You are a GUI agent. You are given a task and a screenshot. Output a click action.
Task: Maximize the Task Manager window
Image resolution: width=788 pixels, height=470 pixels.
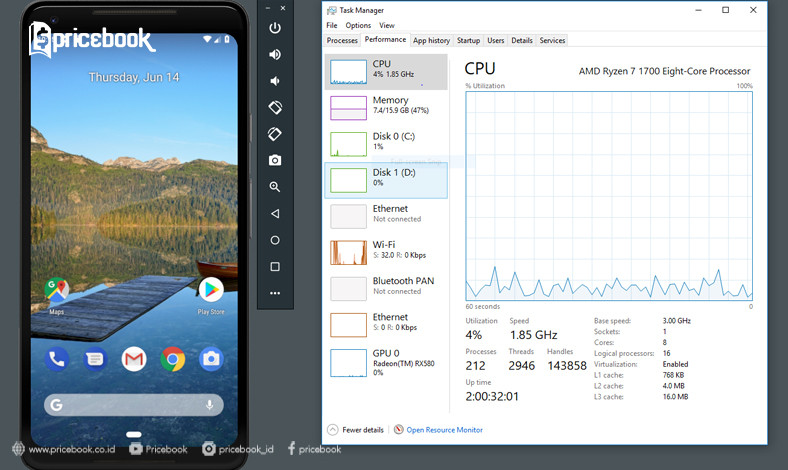tap(726, 10)
